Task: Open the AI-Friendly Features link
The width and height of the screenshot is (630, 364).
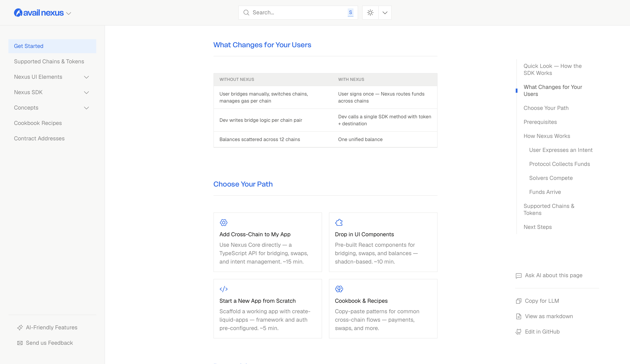Action: coord(52,327)
